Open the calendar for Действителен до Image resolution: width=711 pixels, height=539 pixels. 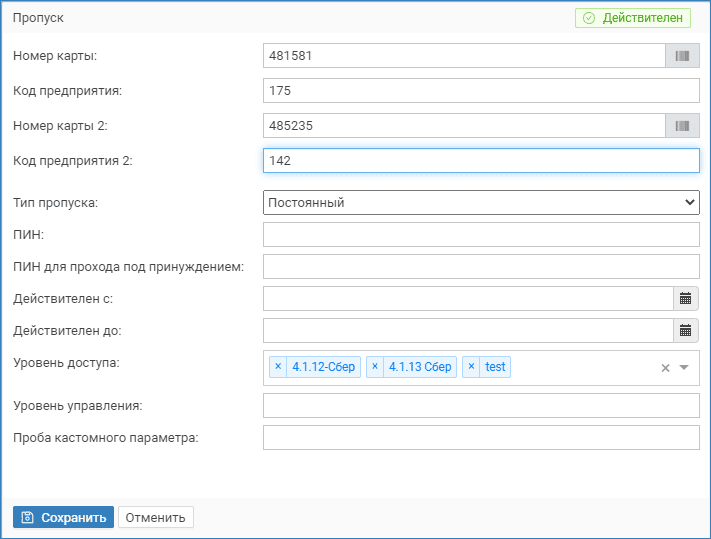[x=685, y=330]
